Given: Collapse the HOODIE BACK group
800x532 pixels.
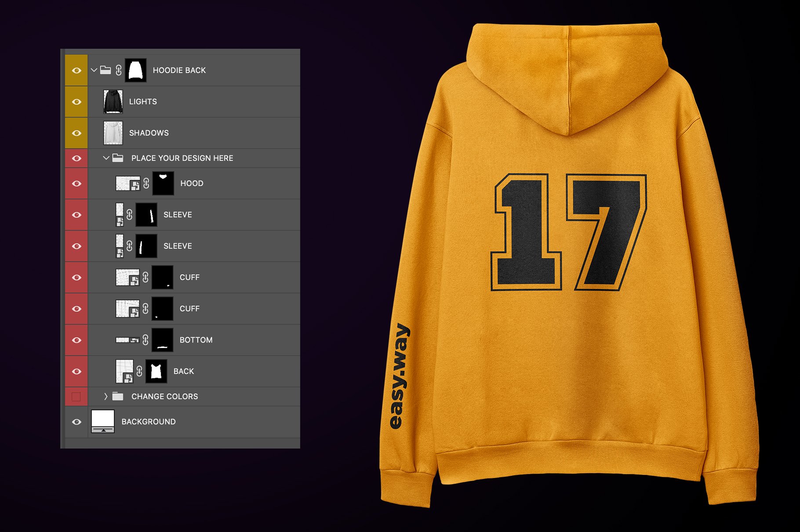Looking at the screenshot, I should click(94, 70).
